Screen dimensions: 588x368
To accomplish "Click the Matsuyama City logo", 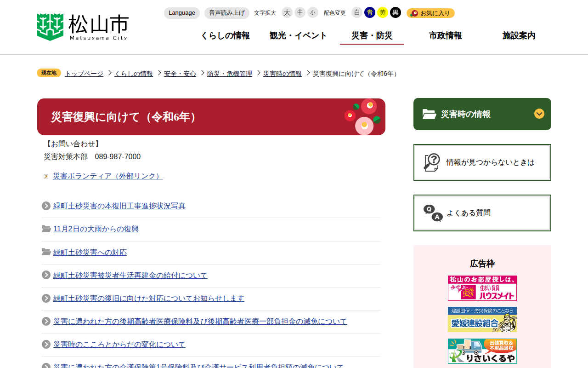I will point(82,27).
